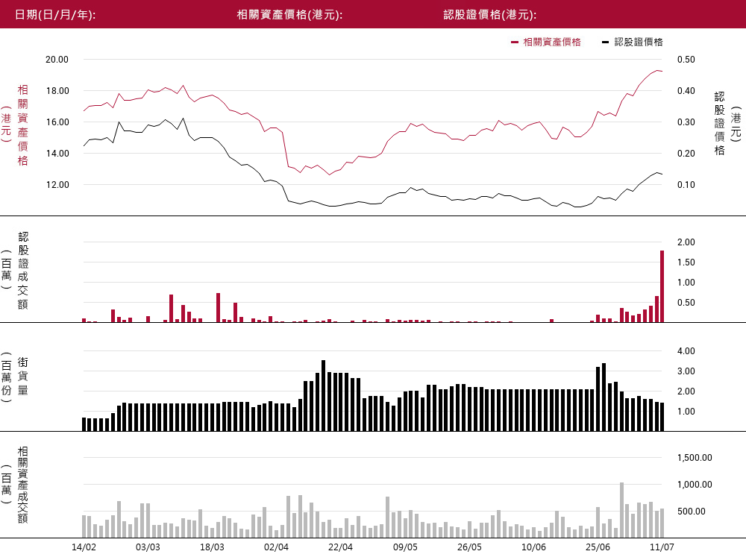
Task: Click the 14.00 underlying price axis value
Action: coord(57,153)
